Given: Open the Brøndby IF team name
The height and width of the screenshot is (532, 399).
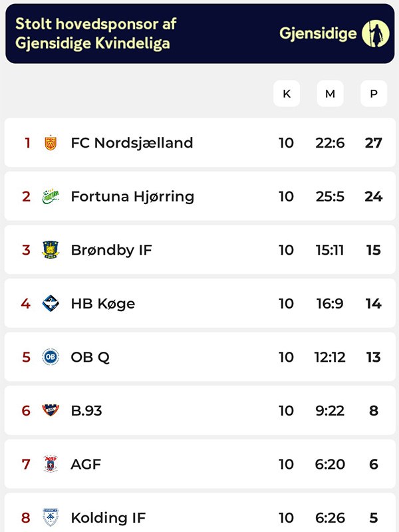Looking at the screenshot, I should (111, 250).
